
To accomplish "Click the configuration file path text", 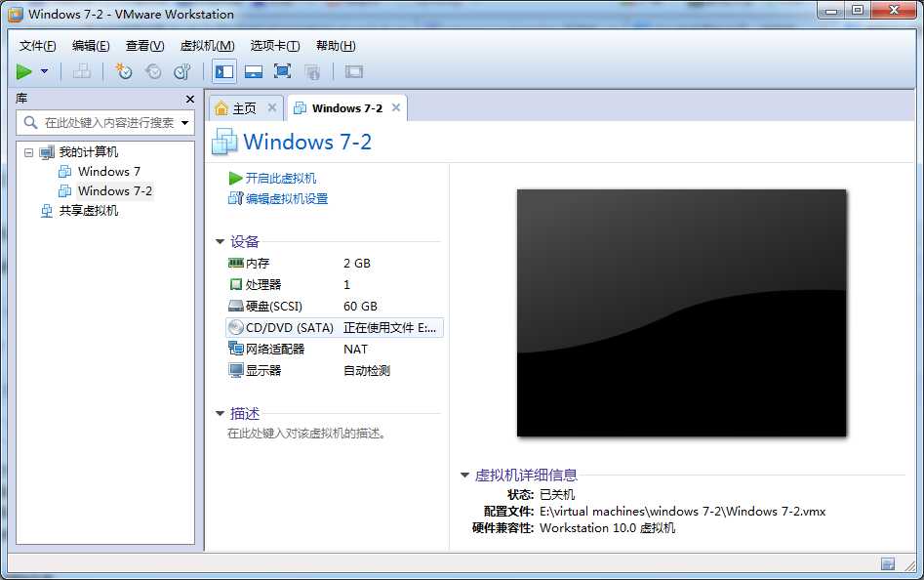I will click(682, 511).
